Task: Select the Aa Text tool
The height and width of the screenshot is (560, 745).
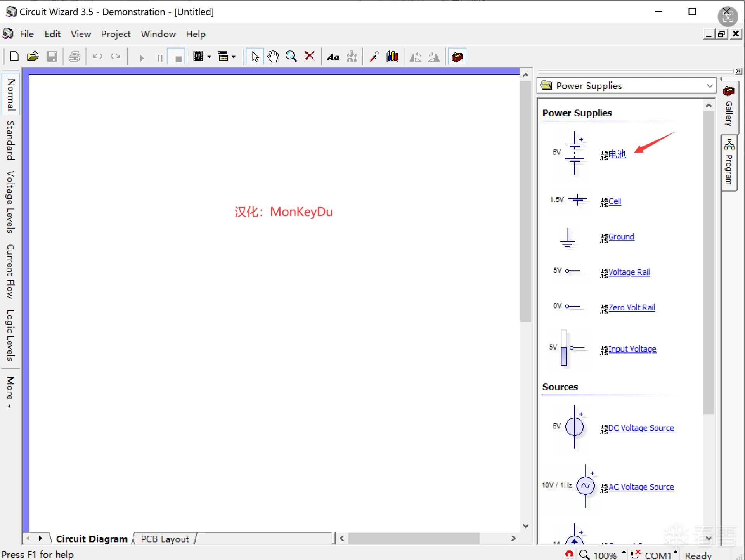Action: pos(333,57)
